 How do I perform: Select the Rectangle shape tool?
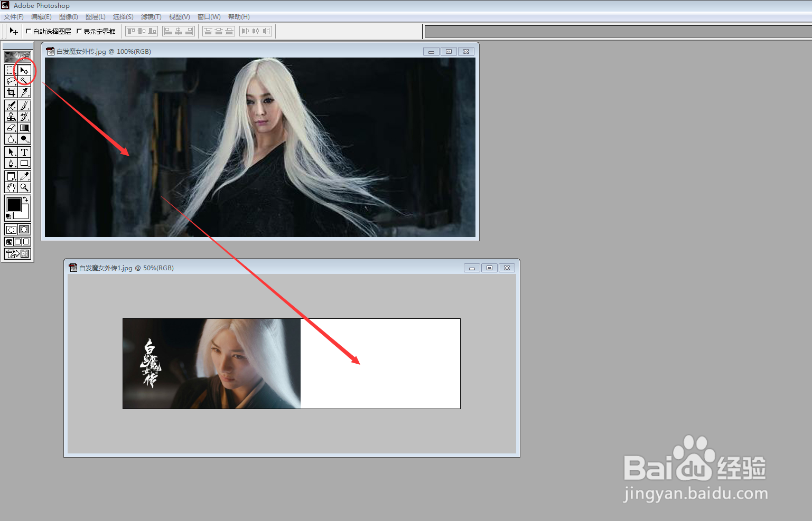(x=24, y=163)
